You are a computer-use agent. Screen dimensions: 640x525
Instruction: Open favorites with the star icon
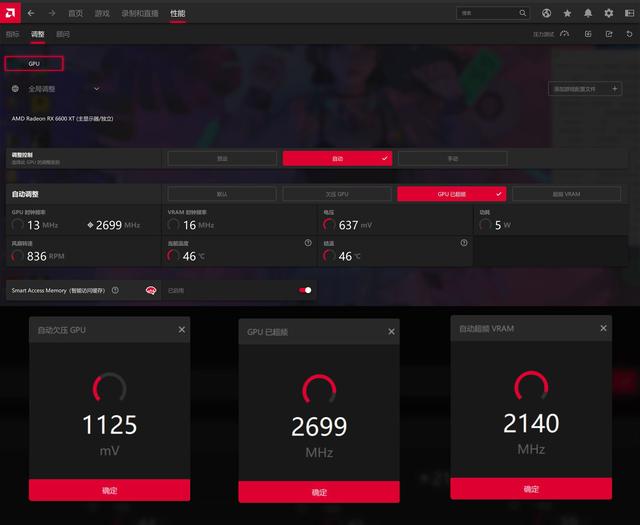(x=567, y=13)
